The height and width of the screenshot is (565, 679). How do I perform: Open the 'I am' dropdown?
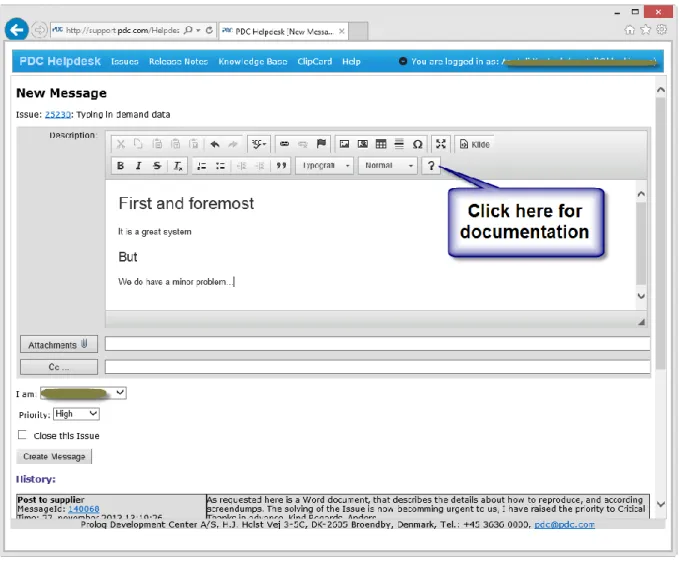pos(83,393)
